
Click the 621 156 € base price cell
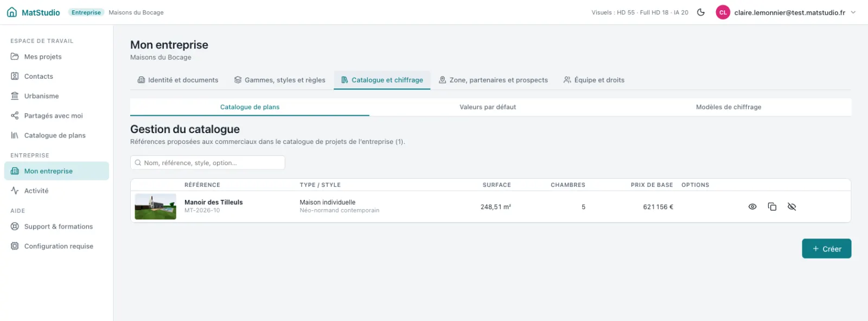658,207
